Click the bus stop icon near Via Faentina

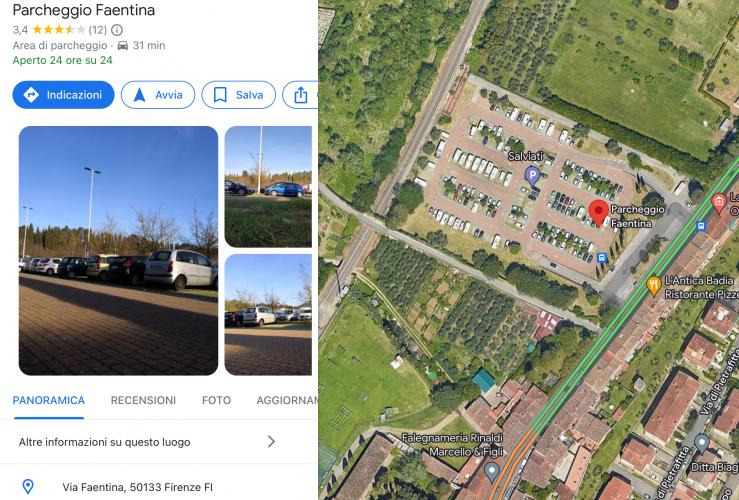click(x=701, y=226)
